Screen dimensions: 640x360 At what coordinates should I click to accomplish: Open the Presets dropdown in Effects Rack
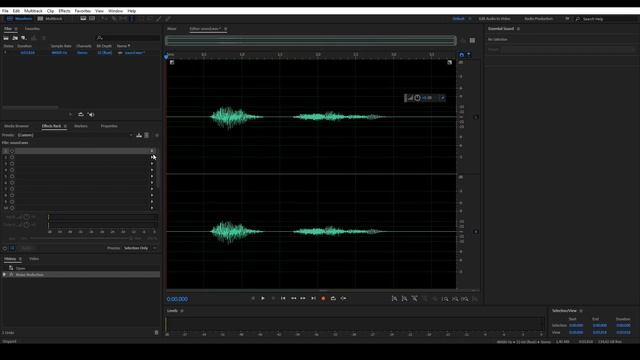(x=76, y=135)
